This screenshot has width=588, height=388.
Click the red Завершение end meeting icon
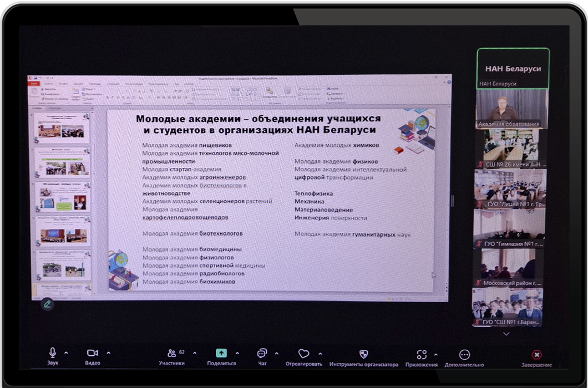[536, 355]
